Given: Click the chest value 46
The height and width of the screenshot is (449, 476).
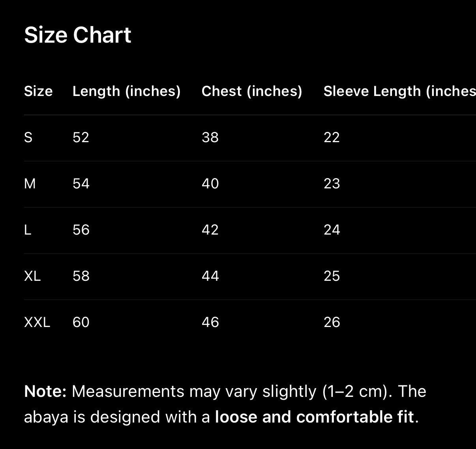Looking at the screenshot, I should [210, 322].
